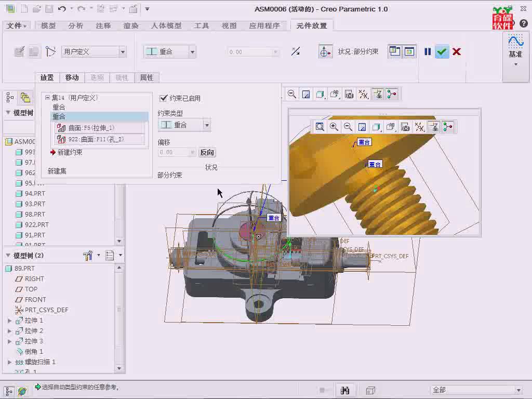Show component in assembly window icon
The width and height of the screenshot is (532, 399).
pyautogui.click(x=409, y=51)
